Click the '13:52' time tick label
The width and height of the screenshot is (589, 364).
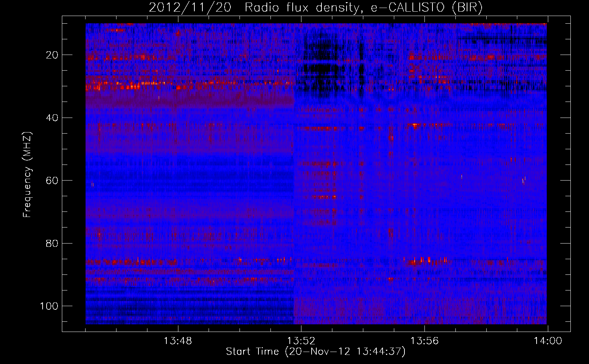pos(301,341)
